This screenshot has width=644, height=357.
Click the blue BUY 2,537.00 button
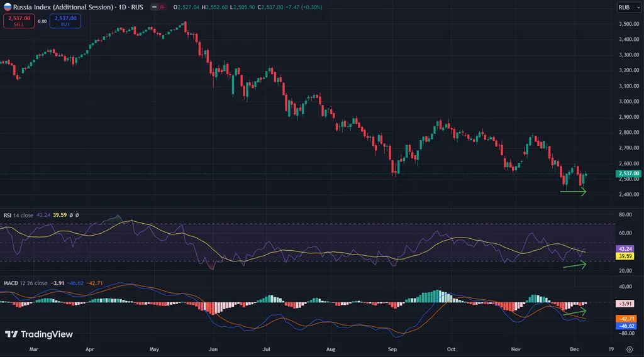(x=67, y=21)
